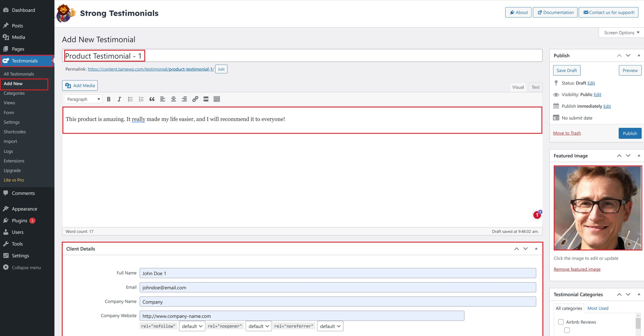644x336 pixels.
Task: Focus the Company Website input field
Action: click(302, 316)
